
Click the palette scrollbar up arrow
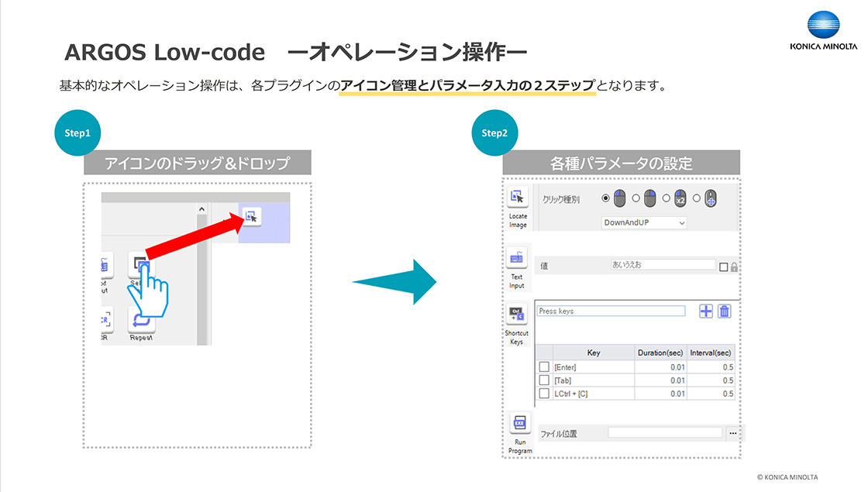[x=202, y=209]
